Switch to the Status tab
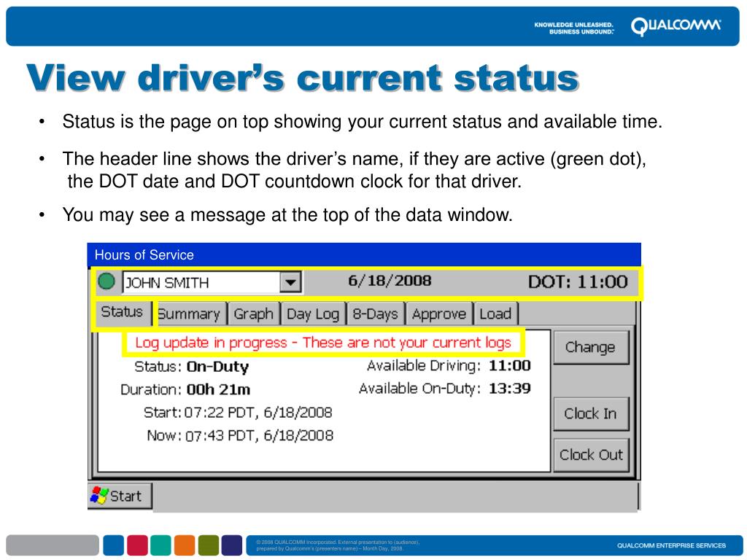This screenshot has width=747, height=560. pos(122,312)
